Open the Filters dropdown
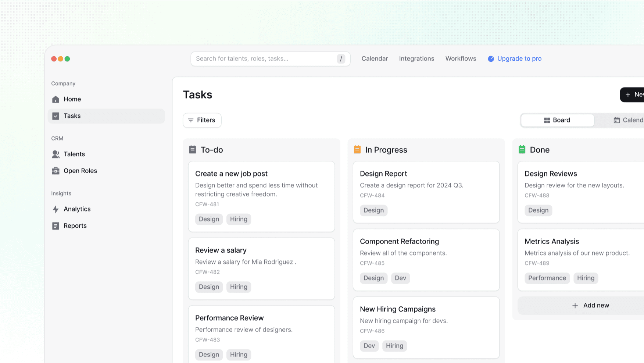Viewport: 644px width, 363px height. 202,120
